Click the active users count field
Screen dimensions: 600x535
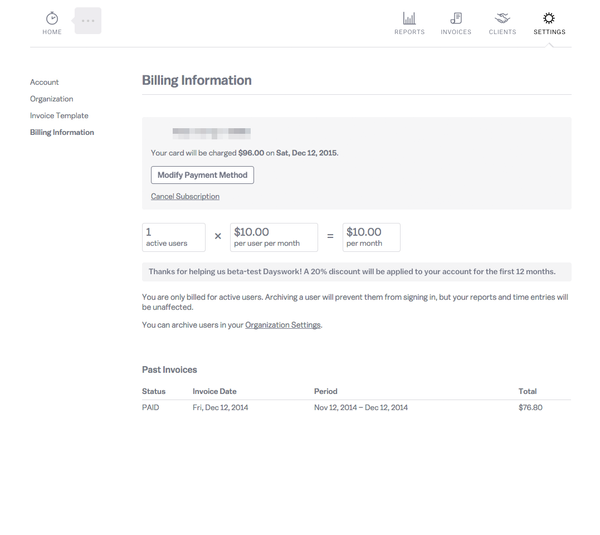[173, 237]
